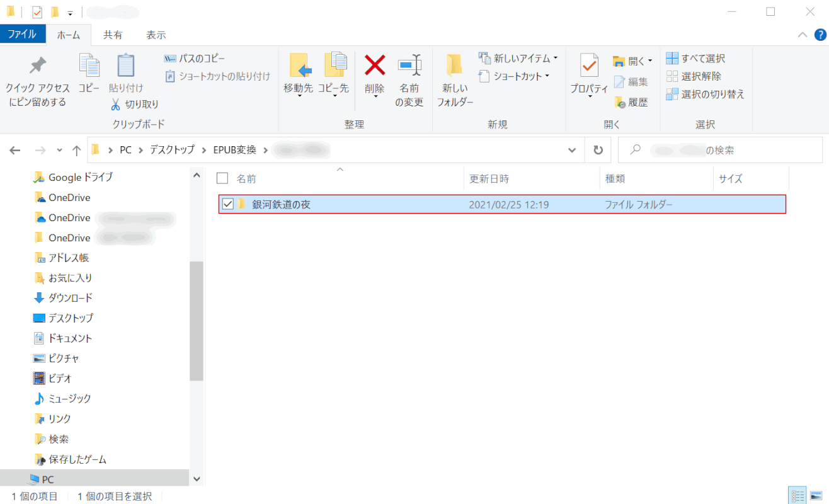This screenshot has height=504, width=829.
Task: Click the Paste clipboard icon
Action: click(126, 66)
